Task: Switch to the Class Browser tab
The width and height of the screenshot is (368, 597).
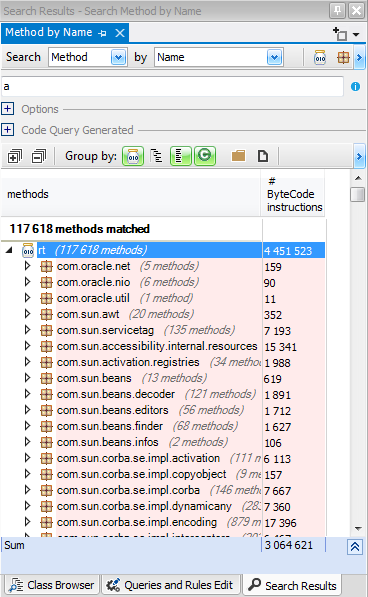Action: tap(52, 585)
